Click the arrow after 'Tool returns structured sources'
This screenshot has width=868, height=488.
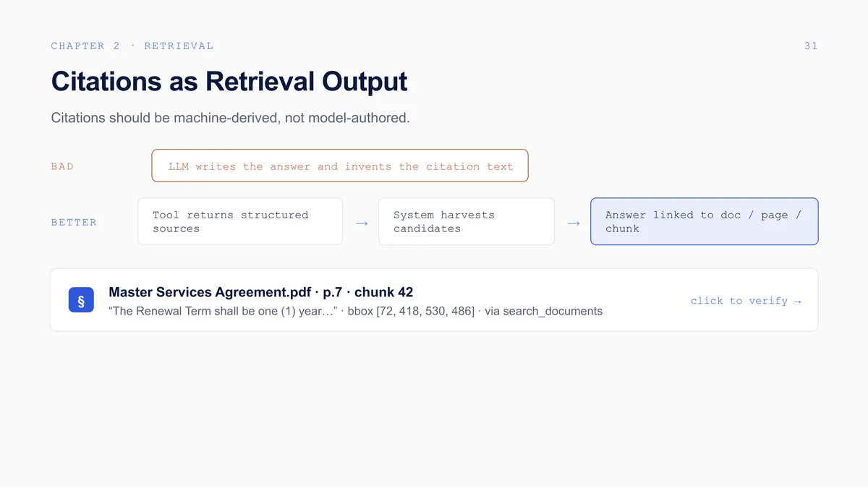tap(362, 223)
